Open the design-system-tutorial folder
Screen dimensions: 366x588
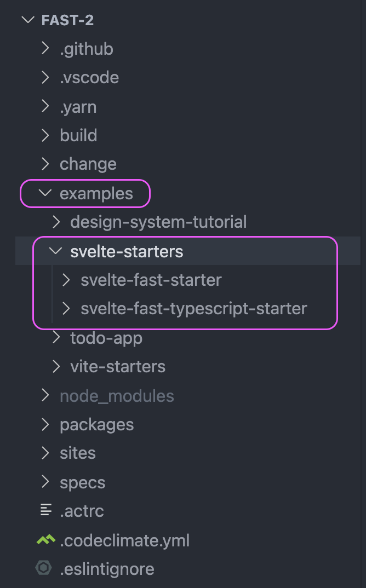159,222
